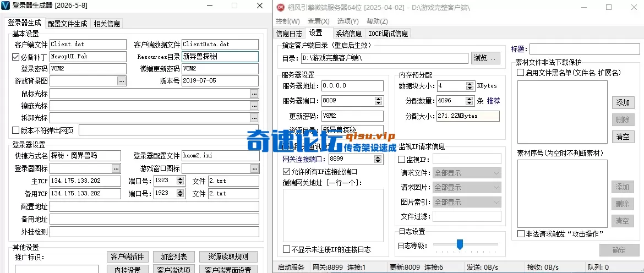Click the 版本号 2019-07-05 field
644x273 pixels.
(x=220, y=81)
